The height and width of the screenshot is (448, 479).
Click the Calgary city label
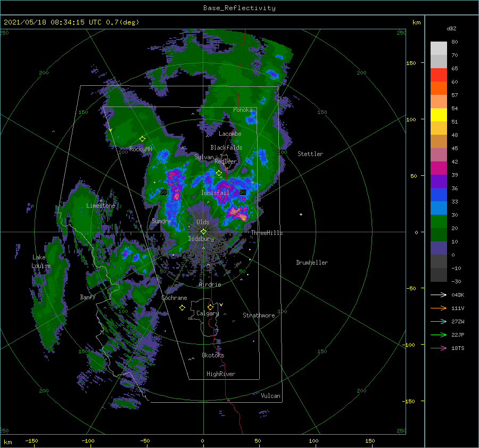point(208,313)
